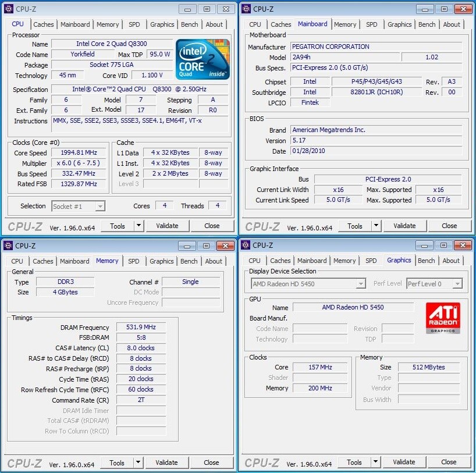Open the Memory tab in the Graphics window

(344, 261)
